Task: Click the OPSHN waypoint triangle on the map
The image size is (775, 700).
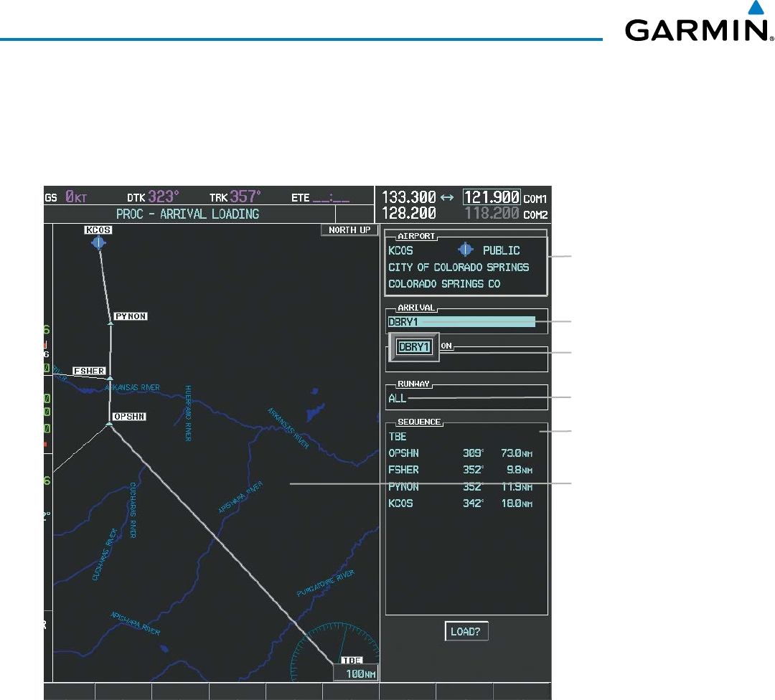Action: [109, 424]
